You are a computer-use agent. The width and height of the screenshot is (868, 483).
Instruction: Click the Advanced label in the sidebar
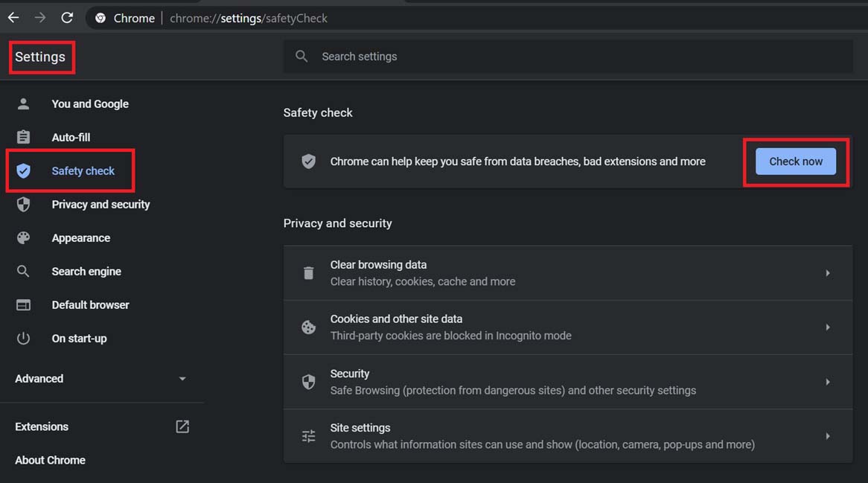39,379
